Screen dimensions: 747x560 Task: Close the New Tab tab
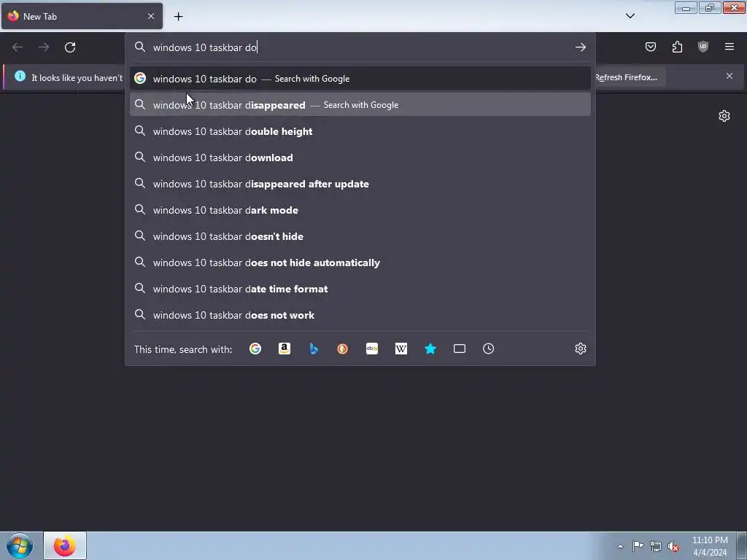[x=150, y=16]
